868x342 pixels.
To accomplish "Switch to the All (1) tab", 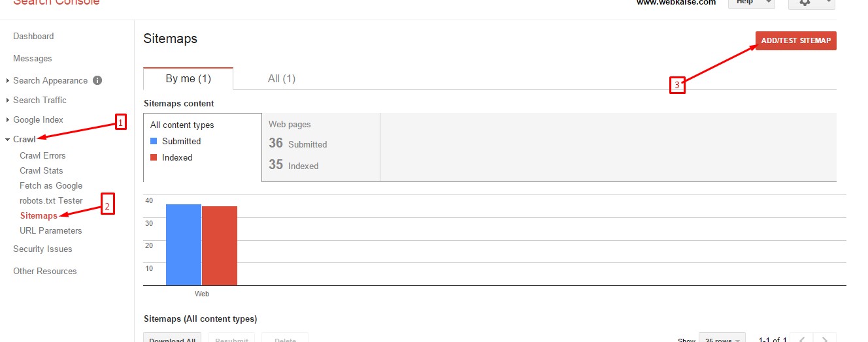I will point(282,78).
